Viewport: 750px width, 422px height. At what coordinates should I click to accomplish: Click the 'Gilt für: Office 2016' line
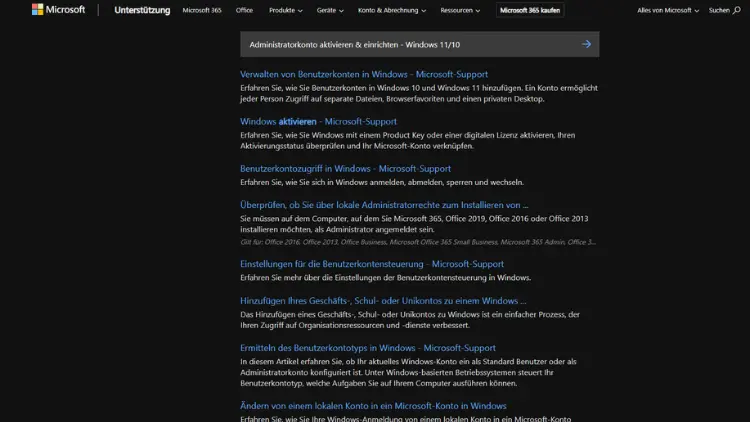click(x=418, y=242)
